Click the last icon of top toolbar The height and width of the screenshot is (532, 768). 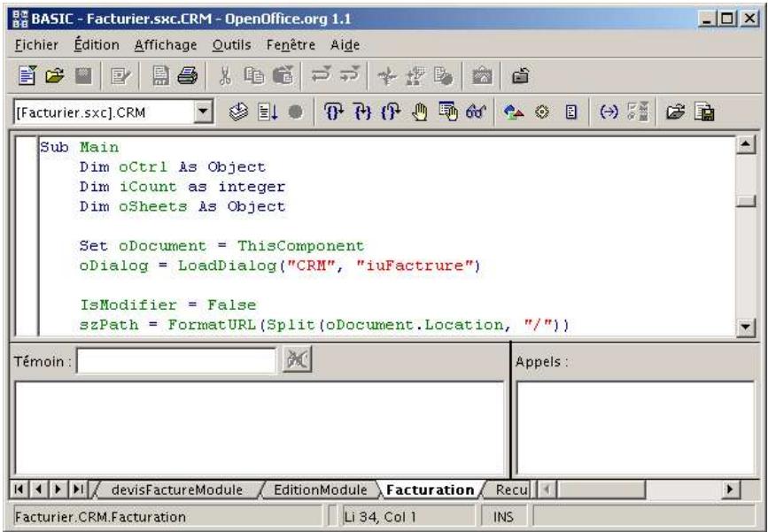click(x=520, y=76)
